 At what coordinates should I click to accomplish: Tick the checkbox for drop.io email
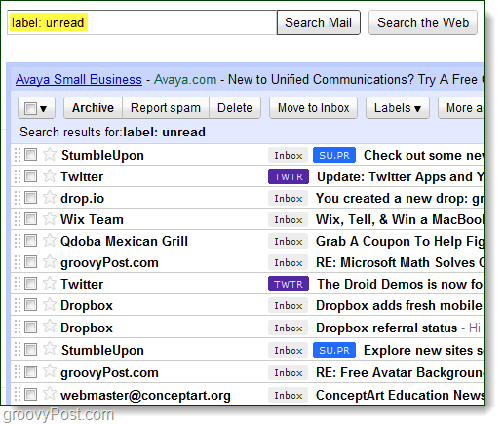[30, 198]
